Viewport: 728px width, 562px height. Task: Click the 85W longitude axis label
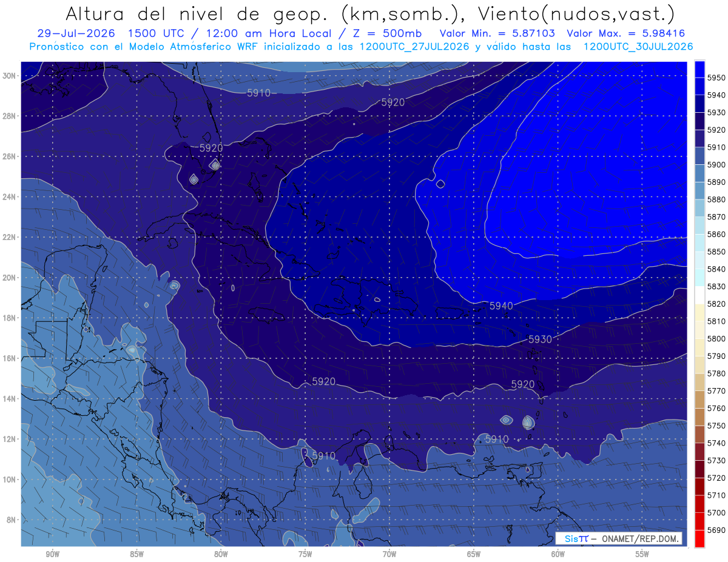click(x=136, y=554)
